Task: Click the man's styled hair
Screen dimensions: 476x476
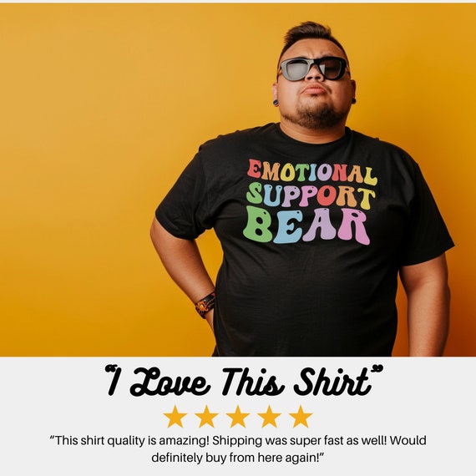Action: coord(311,34)
